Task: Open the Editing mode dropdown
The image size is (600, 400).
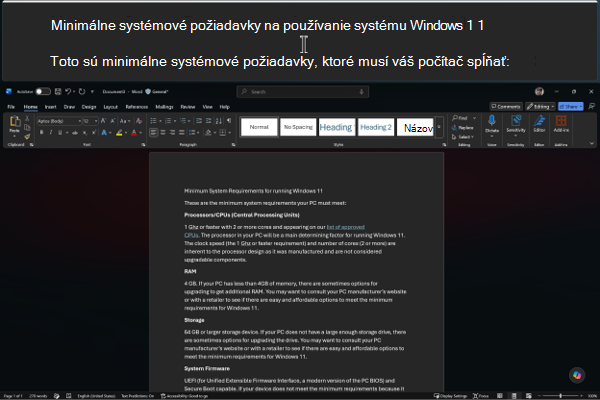Action: click(541, 106)
